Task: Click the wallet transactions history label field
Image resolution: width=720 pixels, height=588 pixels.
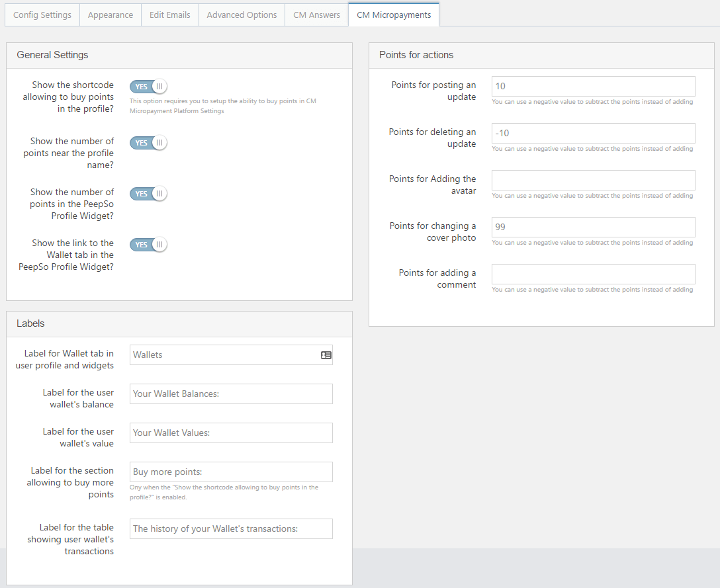Action: pos(231,529)
